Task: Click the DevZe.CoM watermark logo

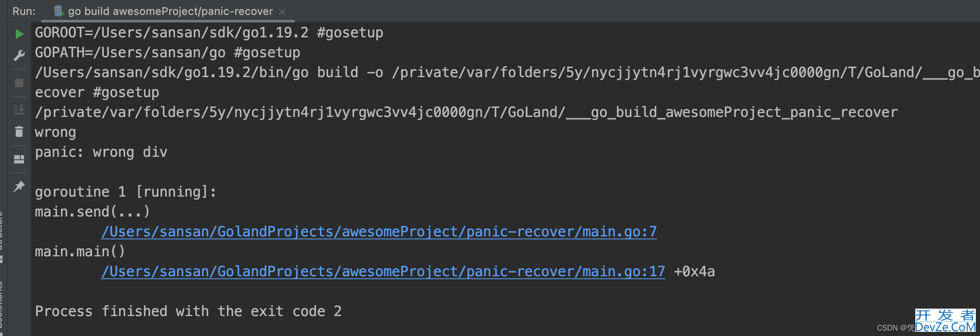Action: click(945, 321)
